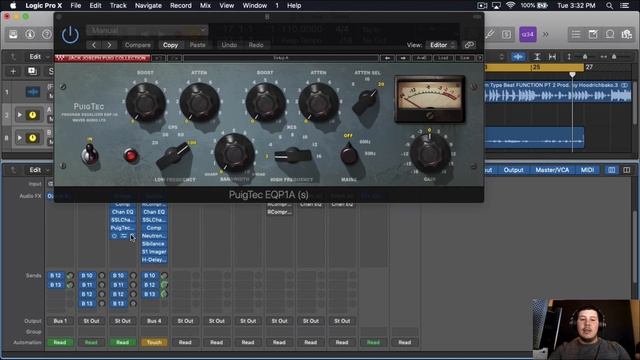The height and width of the screenshot is (360, 640).
Task: Open the Note Pads icon
Action: (593, 35)
